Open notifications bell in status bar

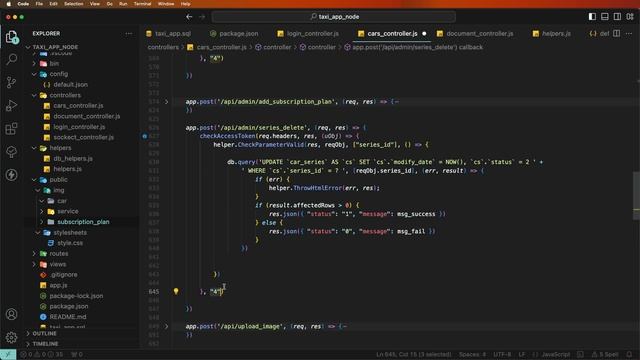629,354
